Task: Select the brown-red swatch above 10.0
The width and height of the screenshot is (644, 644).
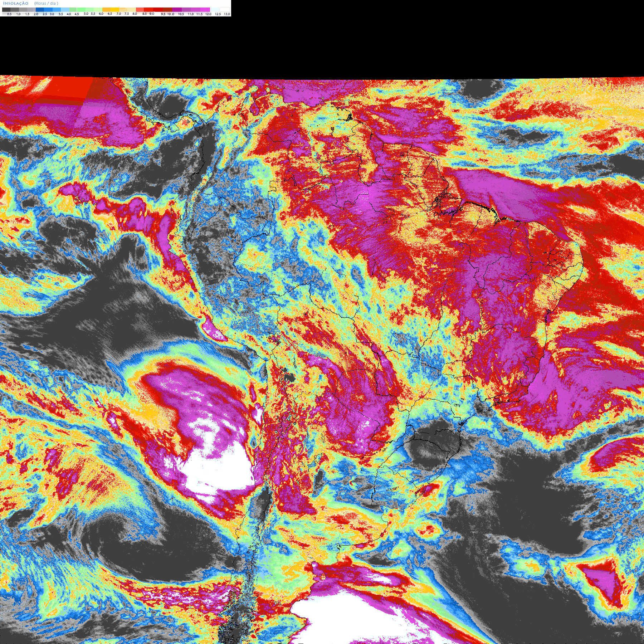Action: [167, 10]
